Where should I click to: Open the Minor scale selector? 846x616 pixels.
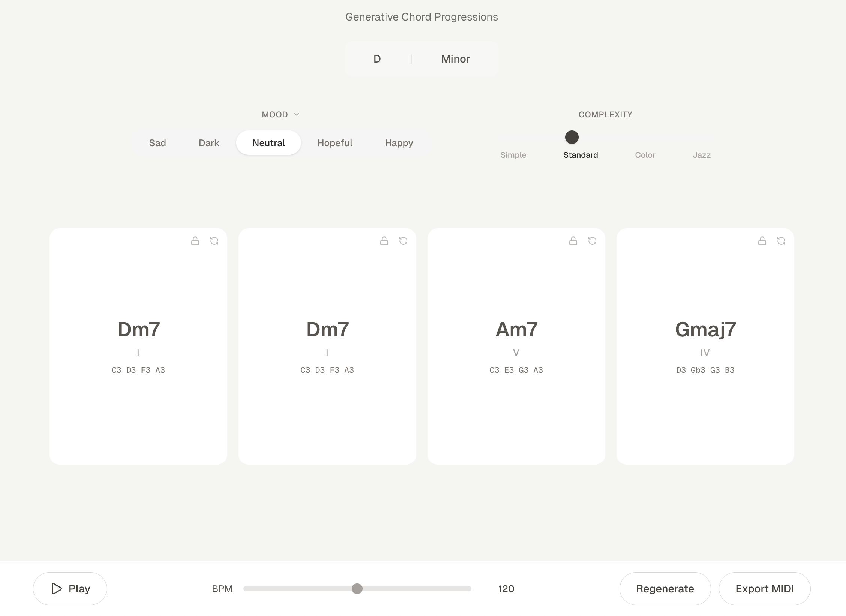(x=455, y=59)
